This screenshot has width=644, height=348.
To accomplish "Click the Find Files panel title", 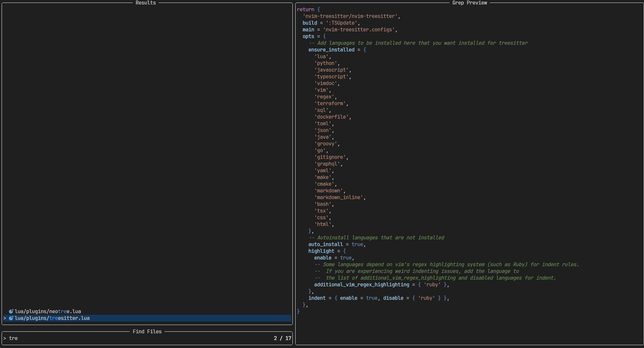I will click(x=147, y=332).
